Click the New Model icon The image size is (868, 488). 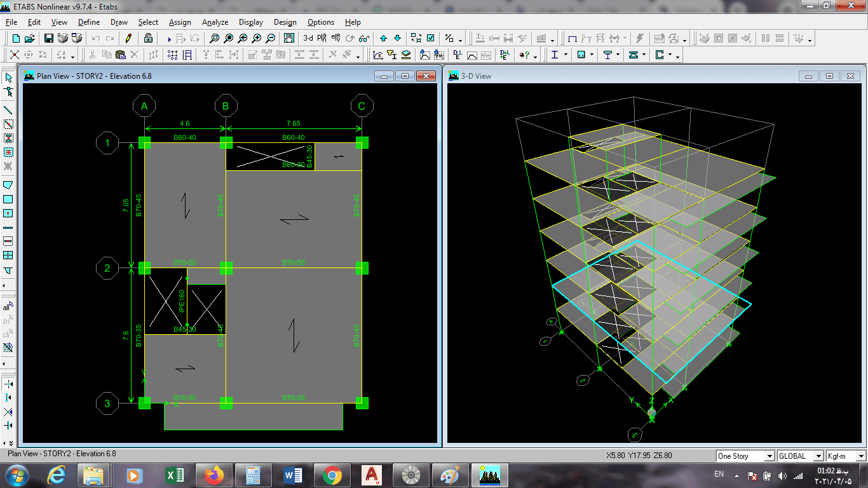tap(16, 38)
